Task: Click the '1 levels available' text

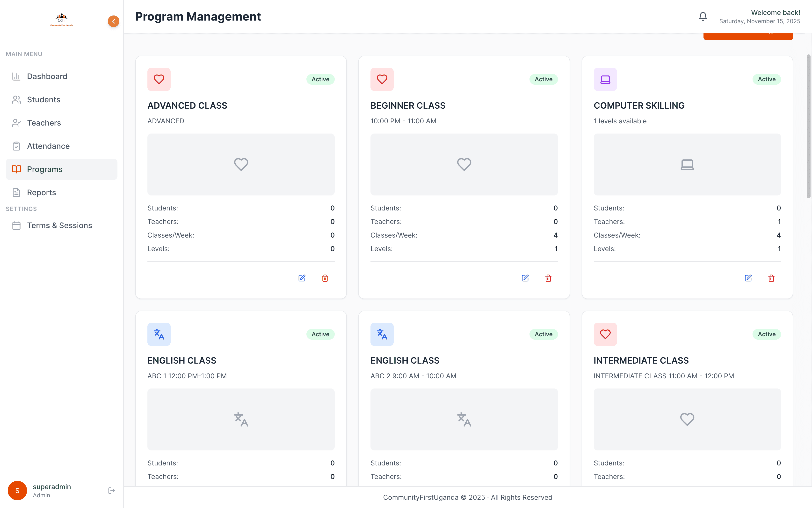Action: point(620,121)
